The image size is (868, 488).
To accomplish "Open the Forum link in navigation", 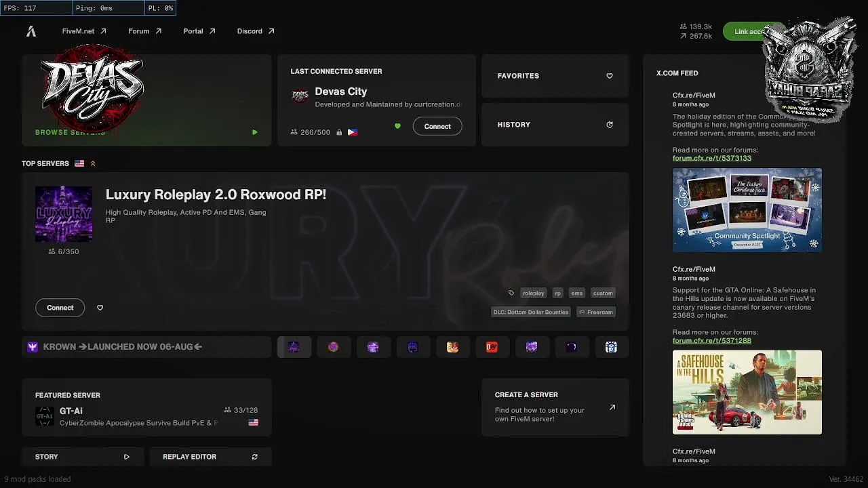I will [145, 31].
